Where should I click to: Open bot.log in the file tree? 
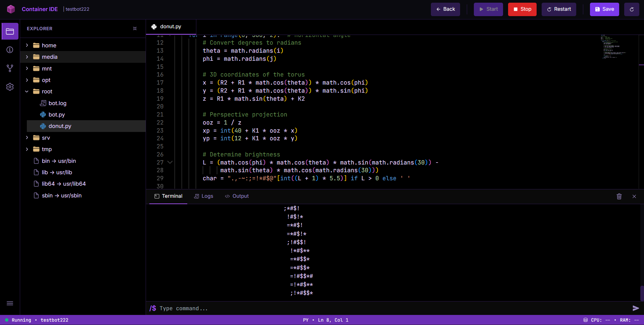[86, 103]
